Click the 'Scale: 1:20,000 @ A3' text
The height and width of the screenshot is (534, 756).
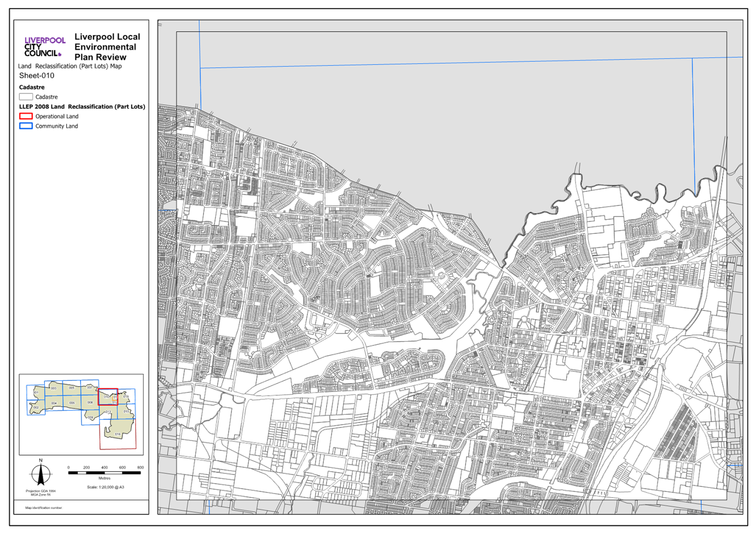pyautogui.click(x=106, y=487)
